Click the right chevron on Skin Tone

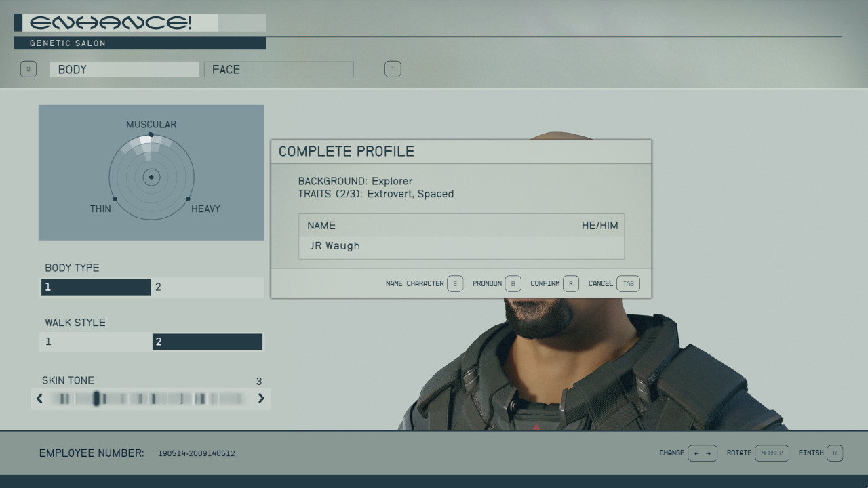click(261, 399)
